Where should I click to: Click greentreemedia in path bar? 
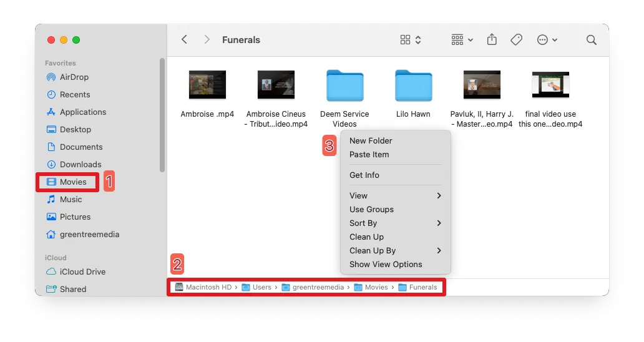click(x=313, y=287)
